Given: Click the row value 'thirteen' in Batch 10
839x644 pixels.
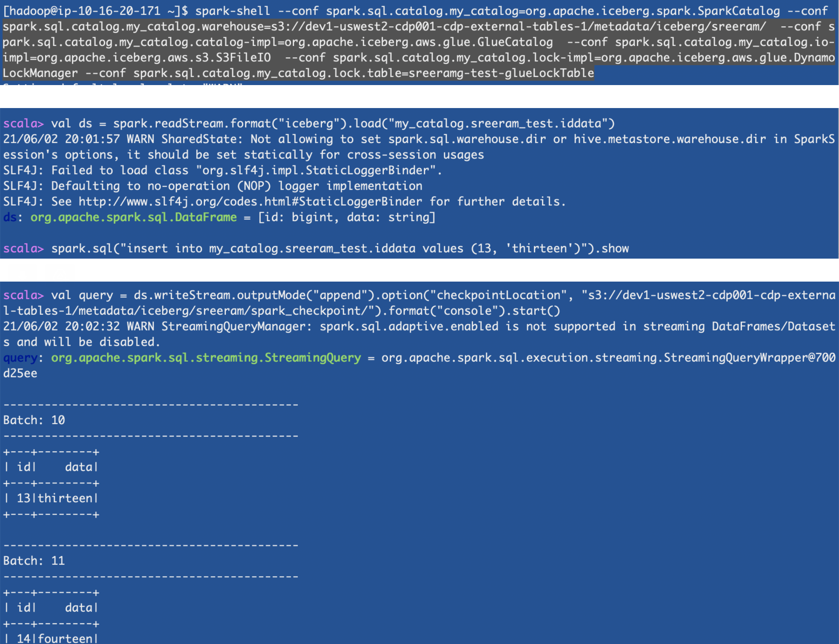Looking at the screenshot, I should (65, 499).
